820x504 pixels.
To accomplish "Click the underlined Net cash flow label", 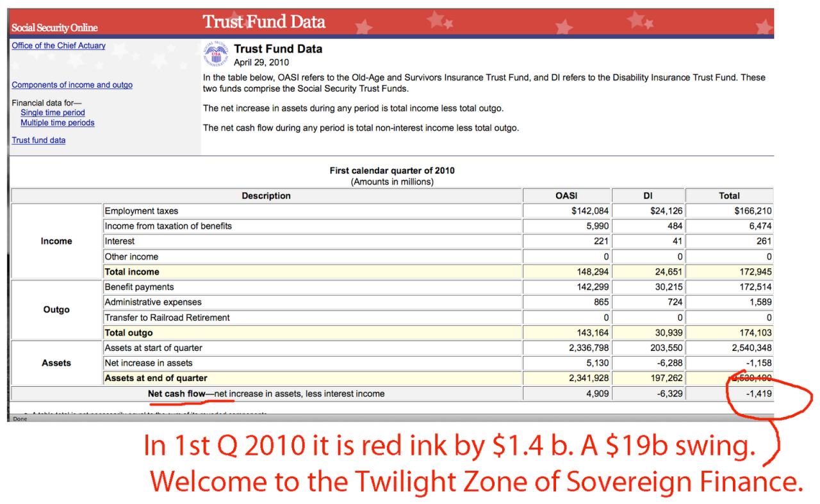I will (x=176, y=394).
